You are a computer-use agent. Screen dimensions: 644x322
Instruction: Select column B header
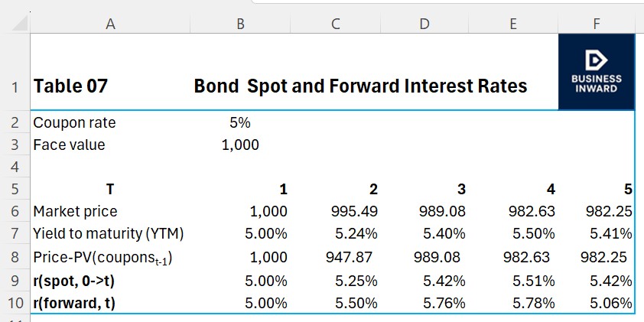(240, 24)
